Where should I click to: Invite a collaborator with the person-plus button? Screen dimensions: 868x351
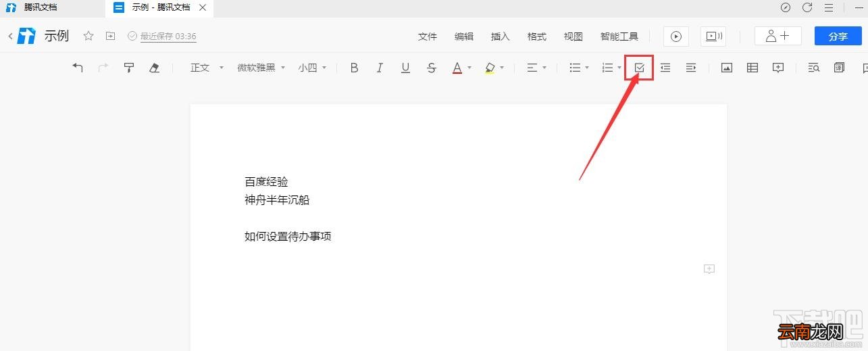tap(778, 37)
